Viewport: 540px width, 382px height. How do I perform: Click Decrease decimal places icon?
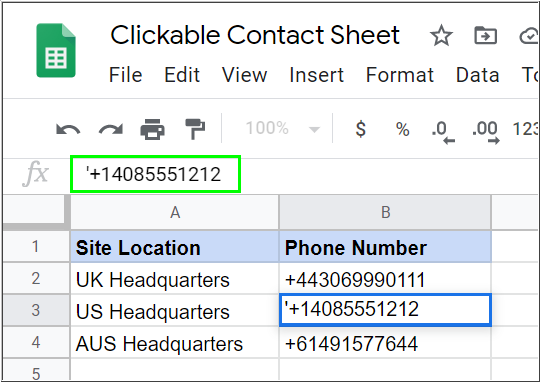click(x=443, y=132)
